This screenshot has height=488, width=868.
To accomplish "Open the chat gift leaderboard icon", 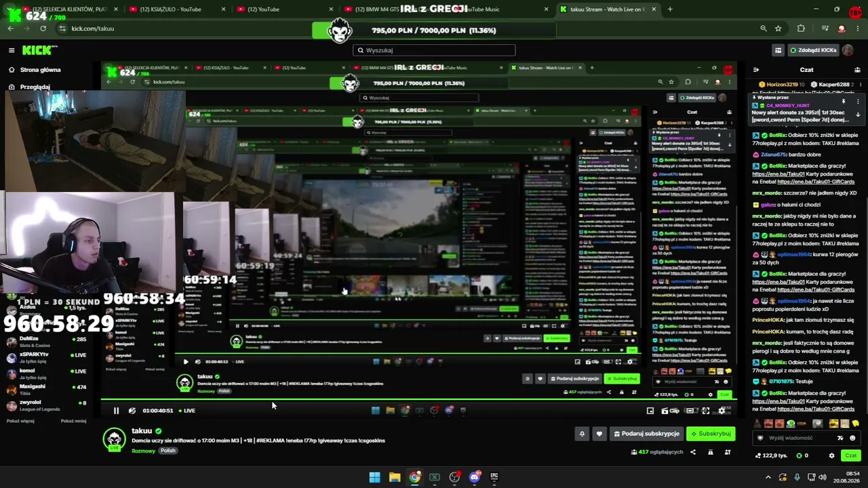I will pyautogui.click(x=856, y=70).
